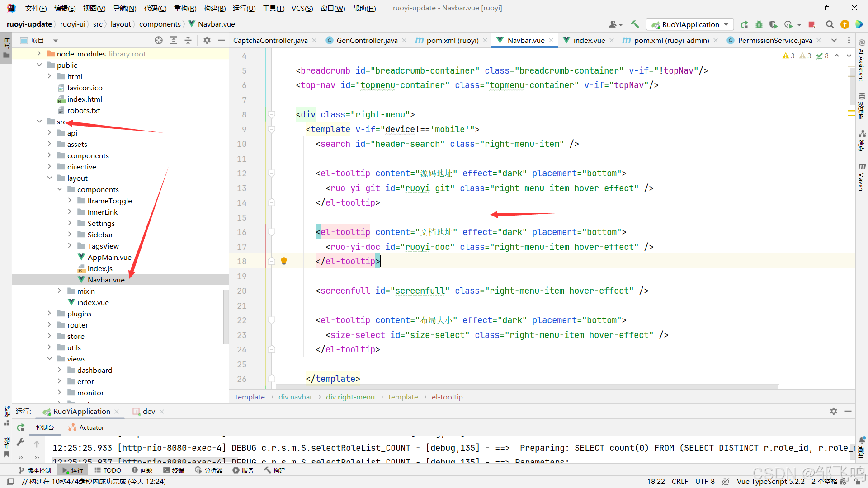Go to next highlighted error arrow
The width and height of the screenshot is (868, 488).
(849, 56)
